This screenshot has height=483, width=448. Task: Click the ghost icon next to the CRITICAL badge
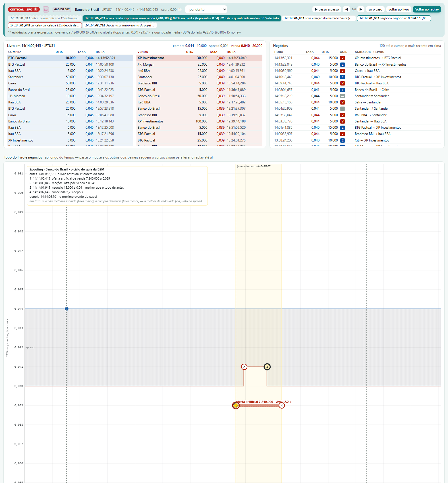pos(46,9)
